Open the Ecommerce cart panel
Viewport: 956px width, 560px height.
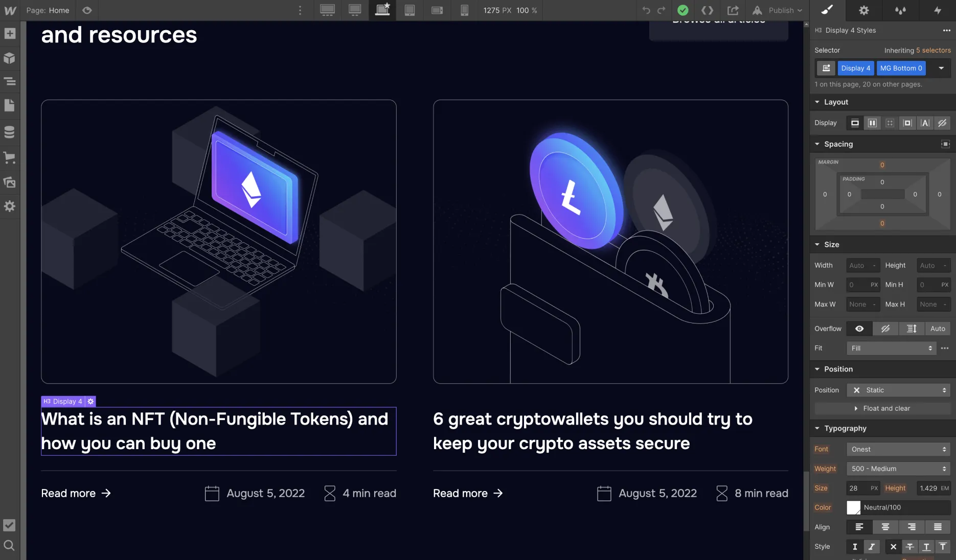pyautogui.click(x=10, y=157)
